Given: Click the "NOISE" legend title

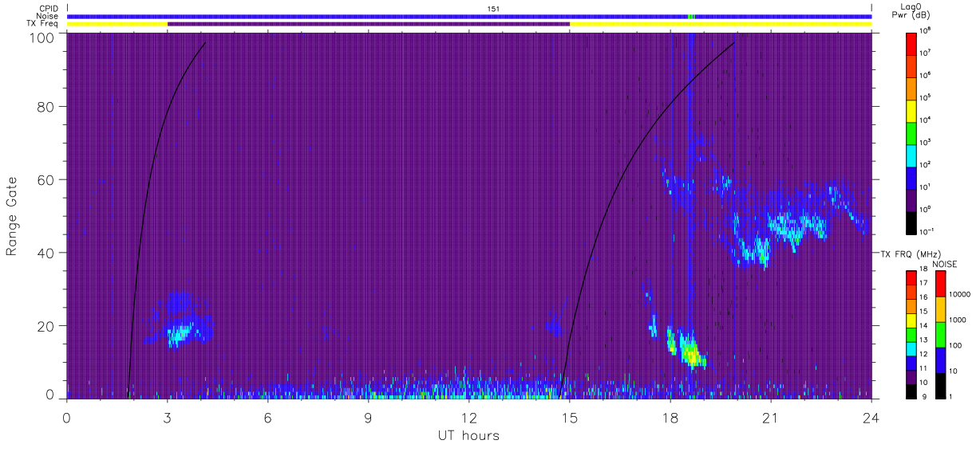Looking at the screenshot, I should 945,263.
